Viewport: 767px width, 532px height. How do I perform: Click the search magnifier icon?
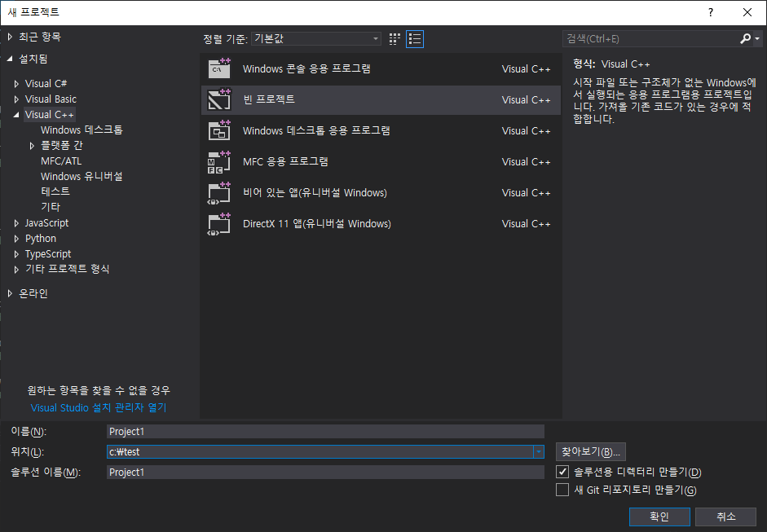click(746, 38)
